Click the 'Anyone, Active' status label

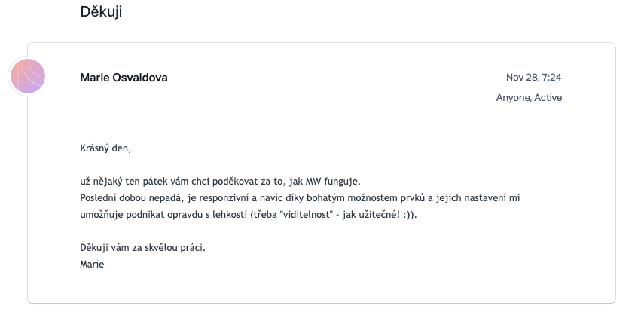tap(529, 98)
